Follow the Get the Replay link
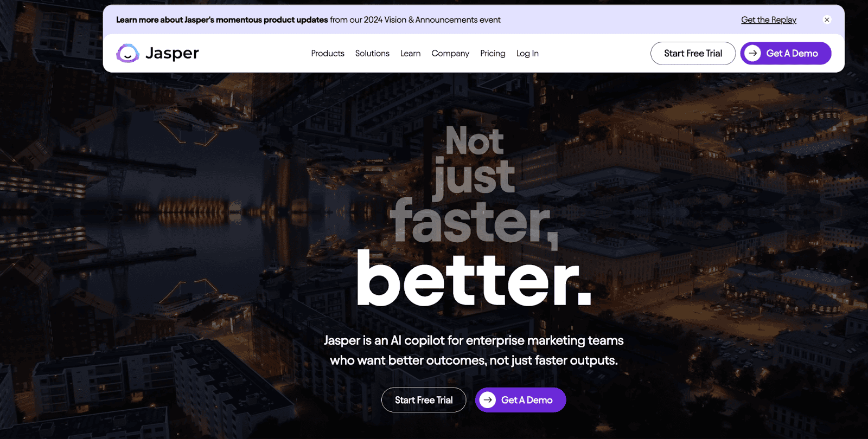The image size is (868, 439). click(x=769, y=20)
